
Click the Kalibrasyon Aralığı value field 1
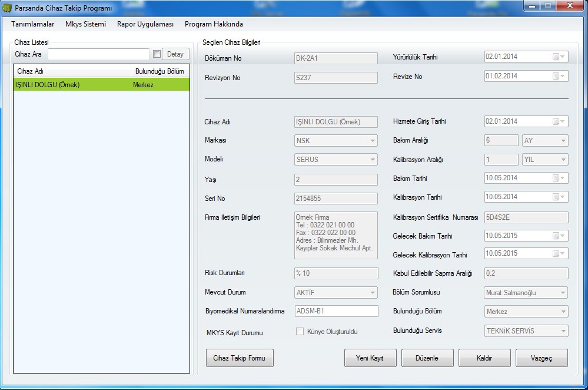point(501,160)
